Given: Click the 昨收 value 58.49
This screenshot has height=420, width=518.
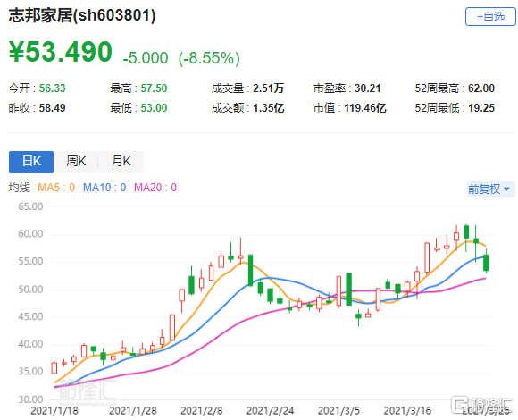Looking at the screenshot, I should point(52,108).
